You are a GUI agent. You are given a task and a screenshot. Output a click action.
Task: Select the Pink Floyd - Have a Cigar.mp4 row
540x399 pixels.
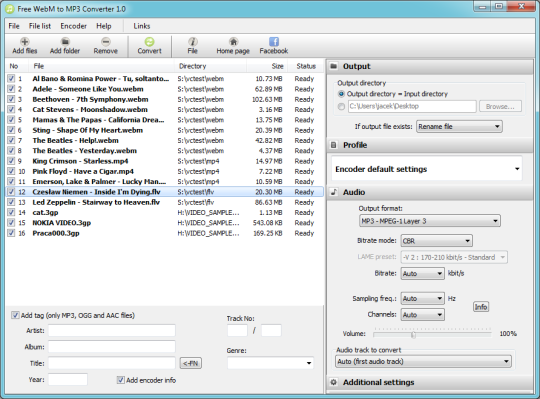(165, 171)
